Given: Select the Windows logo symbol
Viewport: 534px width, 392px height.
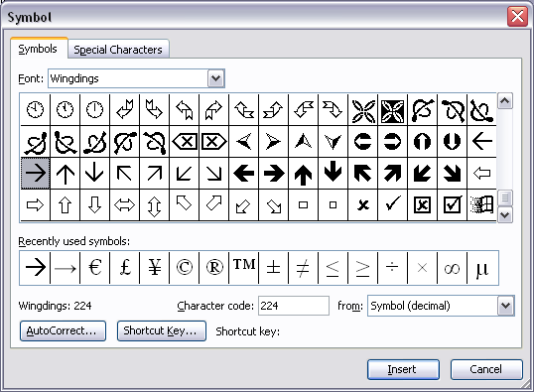Looking at the screenshot, I should pyautogui.click(x=482, y=205).
